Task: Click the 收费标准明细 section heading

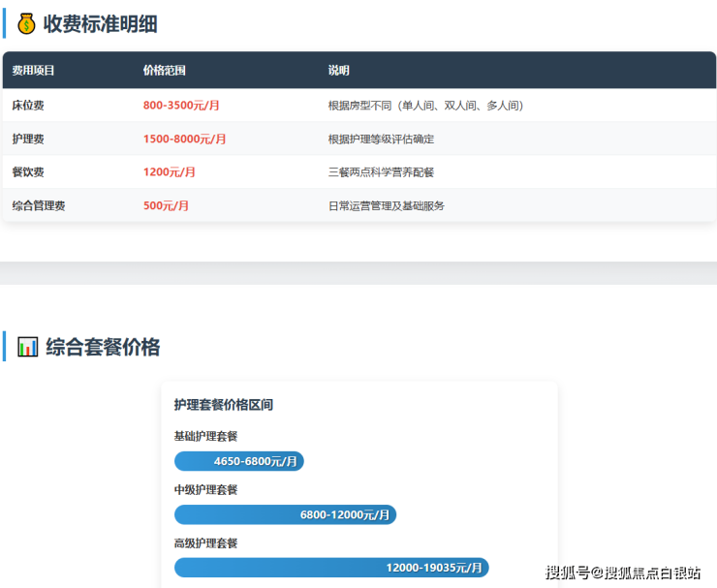Action: tap(100, 24)
